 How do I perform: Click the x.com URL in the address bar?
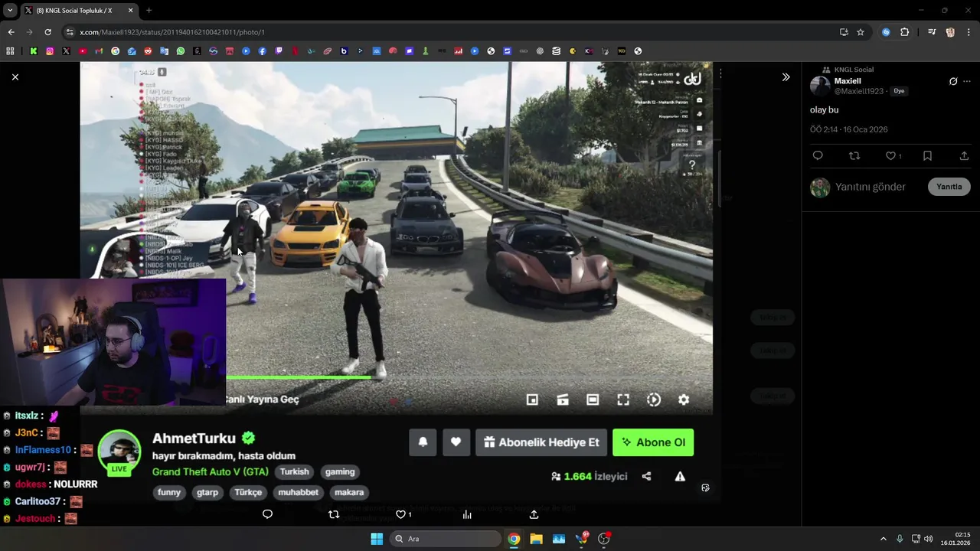[x=172, y=32]
